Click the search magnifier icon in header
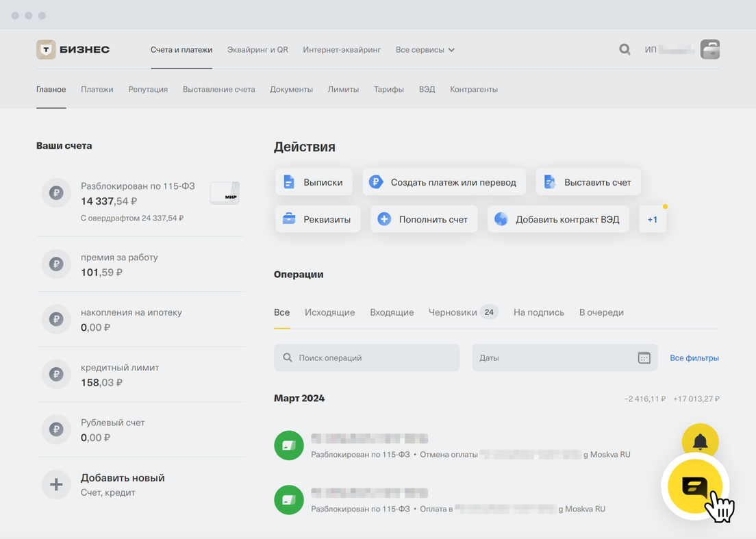The height and width of the screenshot is (539, 756). coord(625,49)
